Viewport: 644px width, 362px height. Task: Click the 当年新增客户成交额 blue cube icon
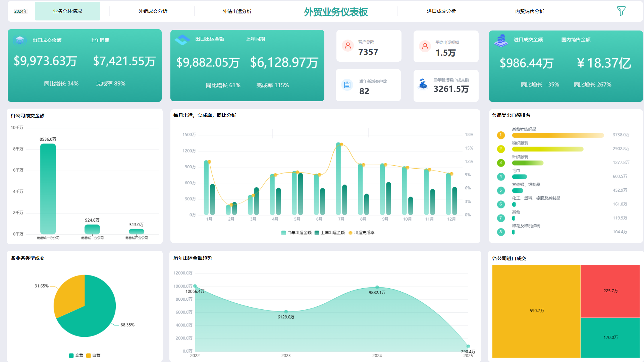coord(423,84)
